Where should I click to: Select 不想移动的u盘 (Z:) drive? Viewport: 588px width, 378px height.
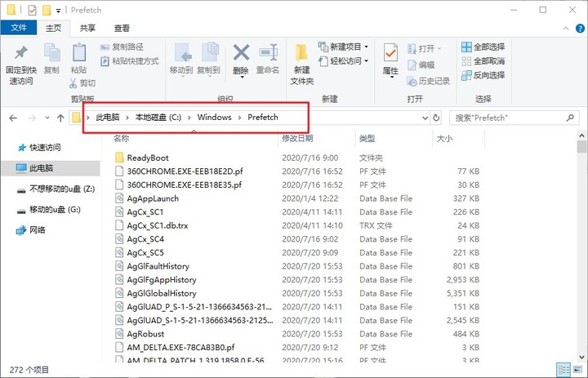[x=56, y=189]
